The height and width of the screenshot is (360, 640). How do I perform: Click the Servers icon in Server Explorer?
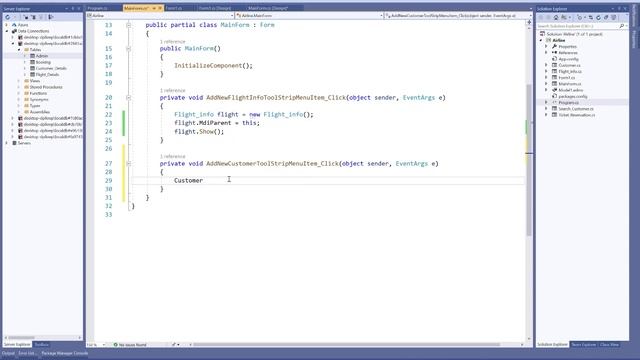(x=14, y=143)
